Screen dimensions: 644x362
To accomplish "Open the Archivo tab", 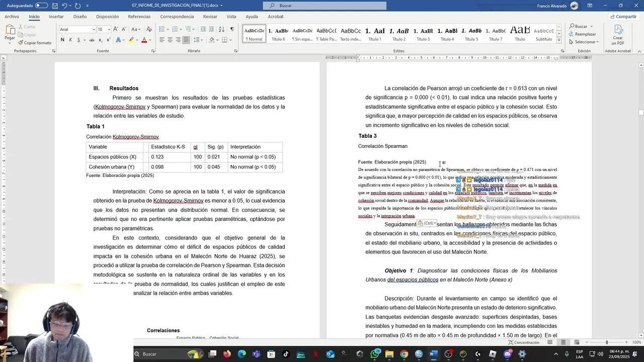I will tap(12, 17).
